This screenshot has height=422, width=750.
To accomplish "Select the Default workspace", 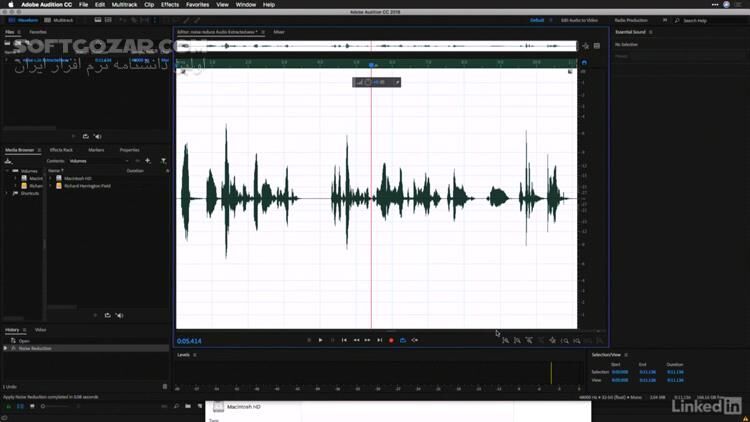I will click(x=537, y=20).
